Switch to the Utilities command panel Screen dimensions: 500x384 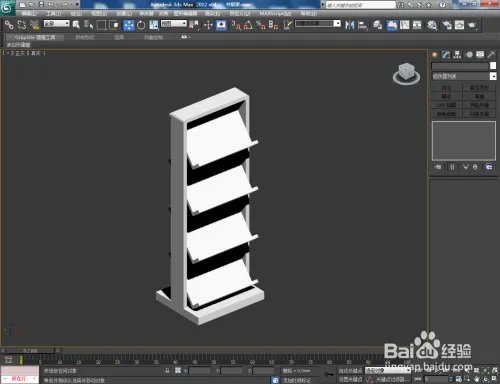click(x=491, y=55)
